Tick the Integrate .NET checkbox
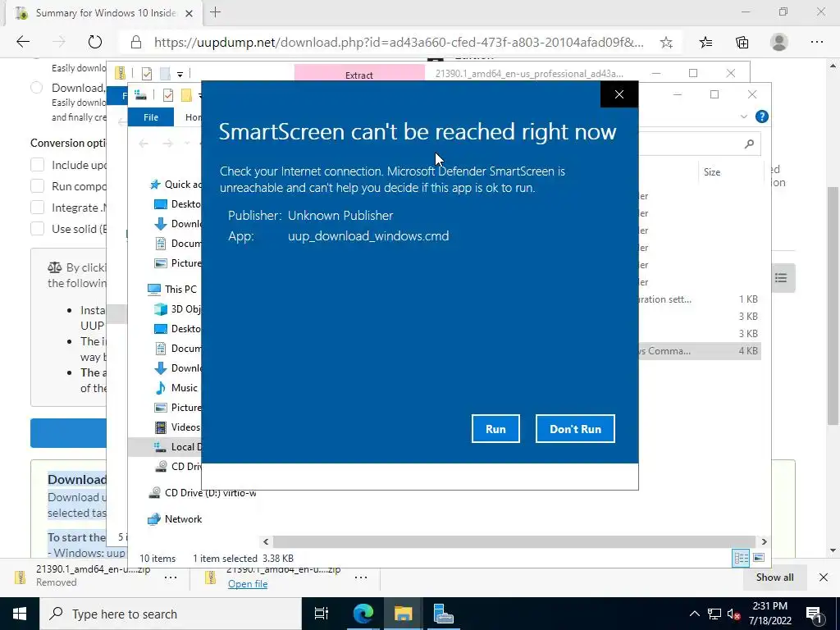840x630 pixels. click(x=38, y=208)
